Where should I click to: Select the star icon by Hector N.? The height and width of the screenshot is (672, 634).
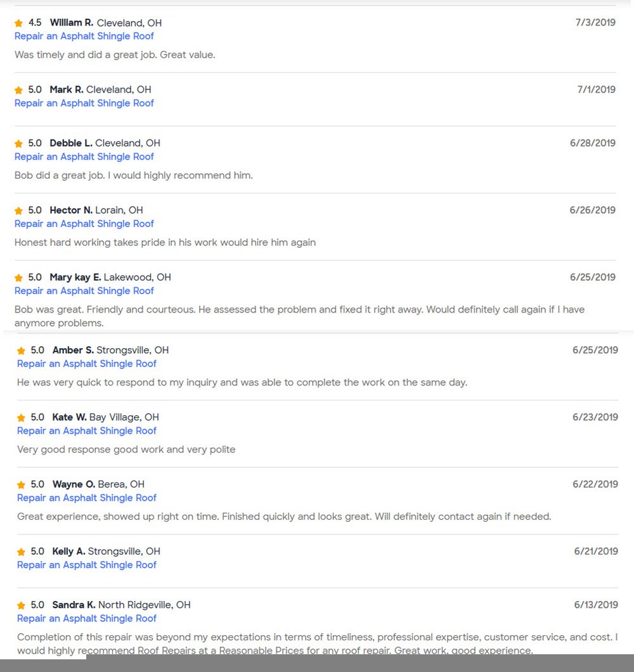pos(19,210)
